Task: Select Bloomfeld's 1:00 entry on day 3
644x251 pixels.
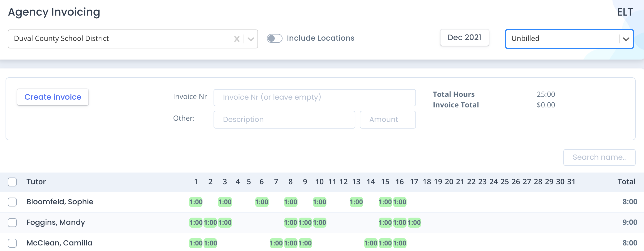Action: [225, 202]
